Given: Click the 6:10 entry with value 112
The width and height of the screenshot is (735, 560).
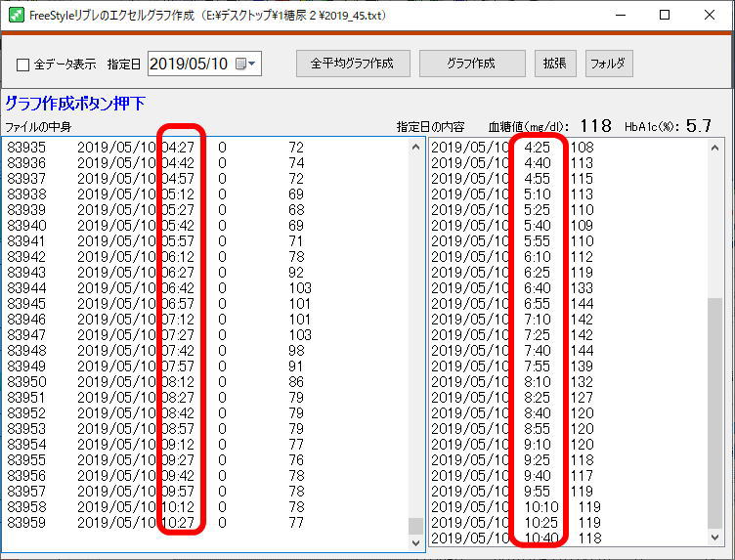Looking at the screenshot, I should click(512, 257).
